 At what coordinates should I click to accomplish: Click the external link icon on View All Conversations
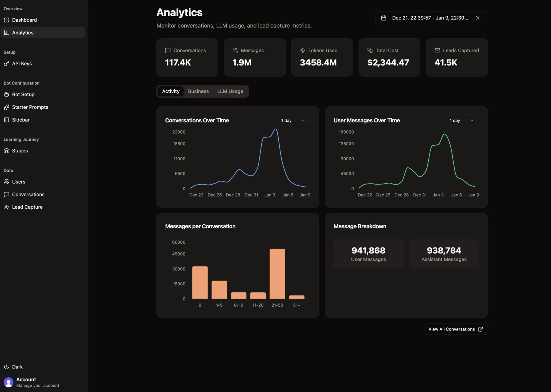pos(480,329)
